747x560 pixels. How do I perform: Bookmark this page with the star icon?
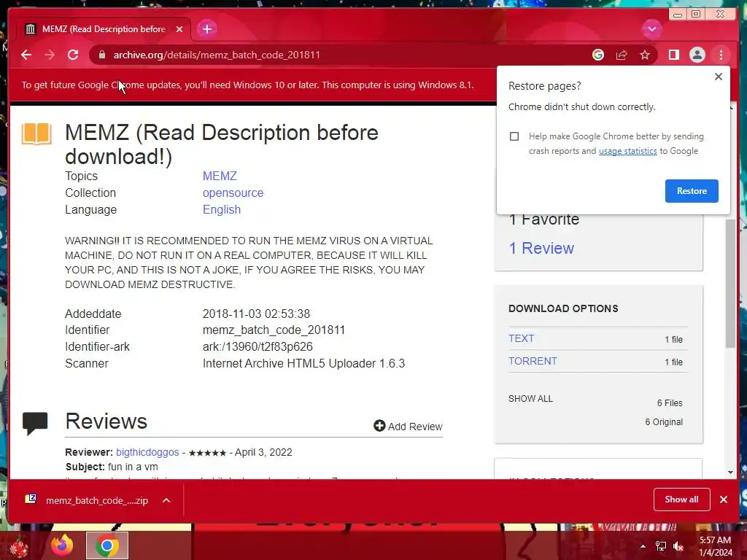pyautogui.click(x=645, y=55)
